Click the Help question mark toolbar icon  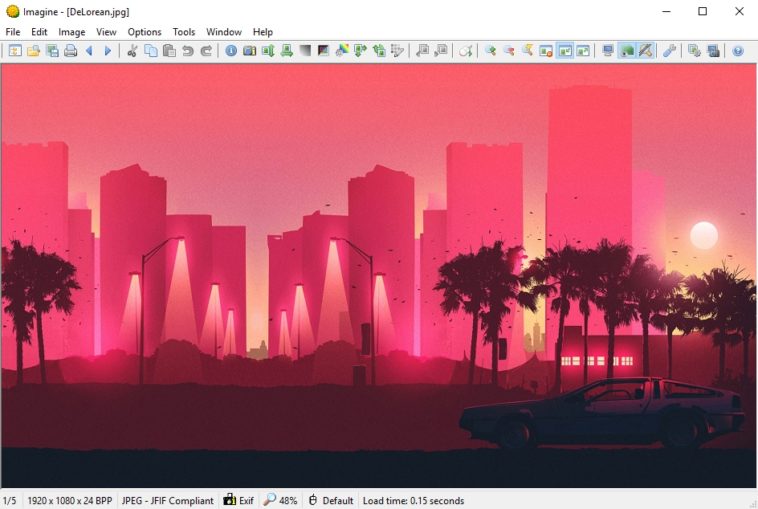click(738, 50)
